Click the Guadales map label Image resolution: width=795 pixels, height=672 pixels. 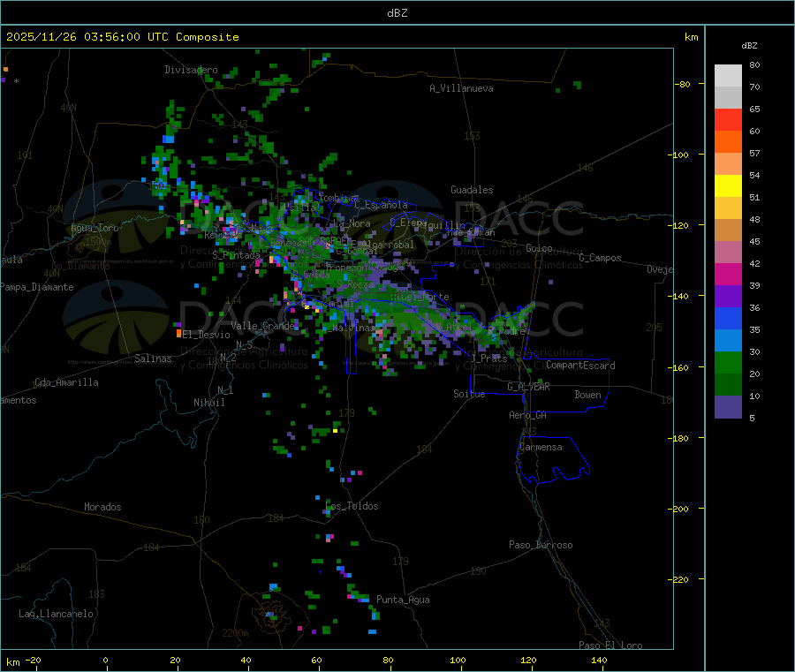point(472,190)
